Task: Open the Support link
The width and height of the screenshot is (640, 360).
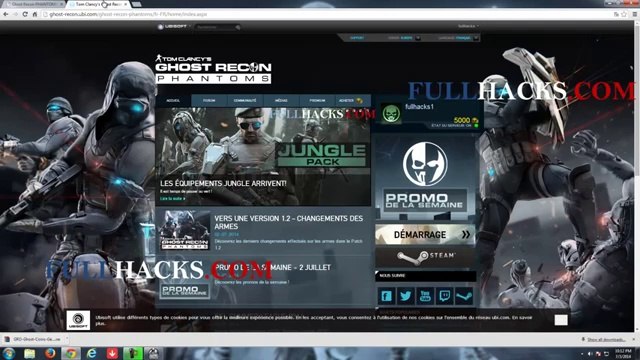Action: [x=357, y=38]
